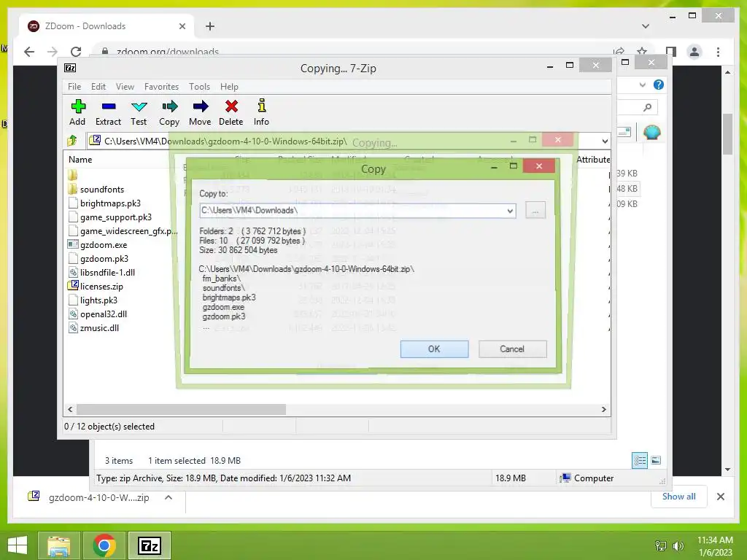
Task: Bookmark this page with the star icon
Action: 642,52
